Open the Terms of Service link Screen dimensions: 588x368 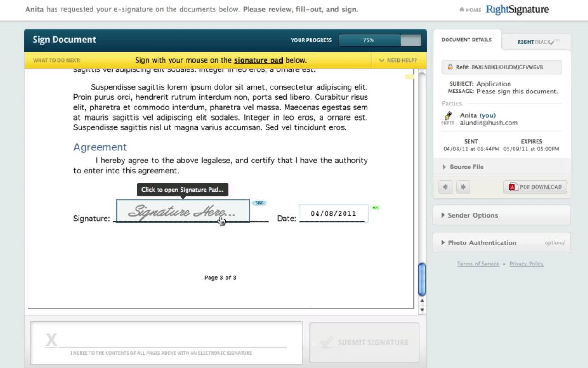478,264
